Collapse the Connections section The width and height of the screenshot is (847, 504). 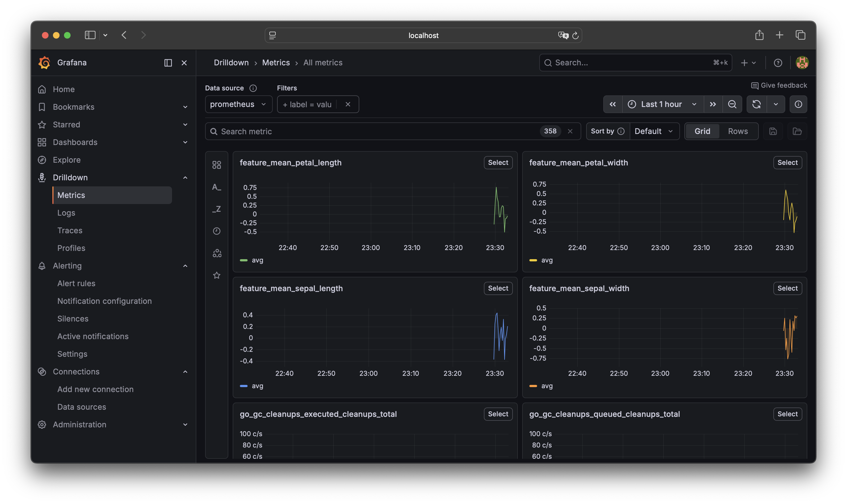[x=185, y=372]
